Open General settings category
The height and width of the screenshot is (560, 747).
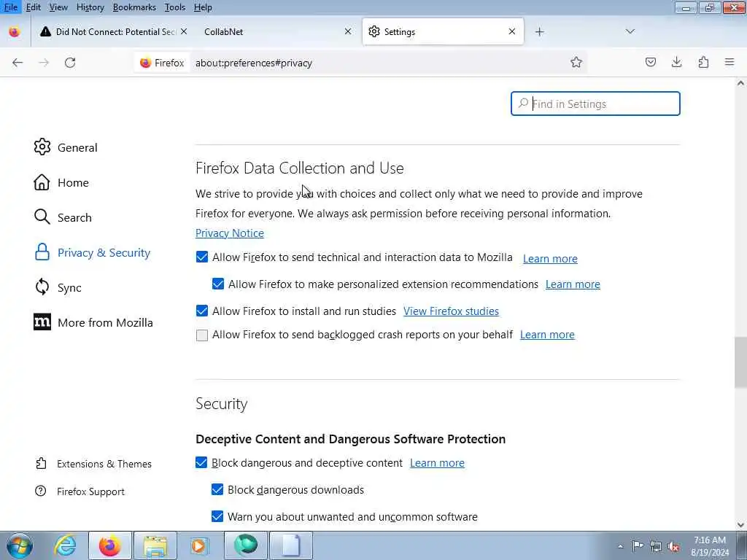[x=65, y=147]
